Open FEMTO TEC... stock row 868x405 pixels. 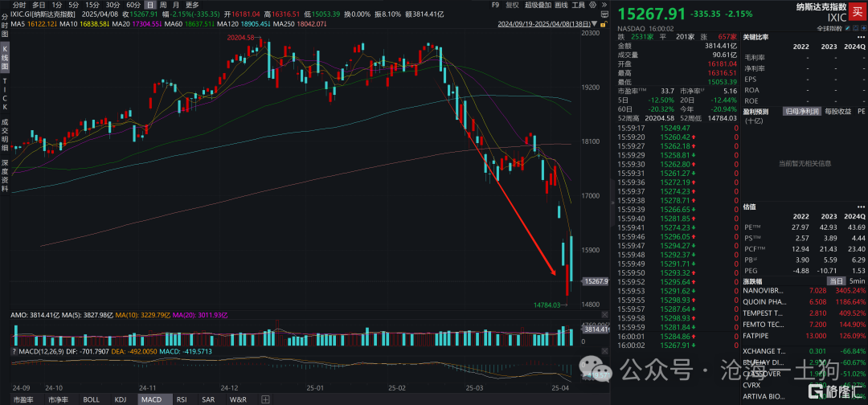tap(805, 324)
